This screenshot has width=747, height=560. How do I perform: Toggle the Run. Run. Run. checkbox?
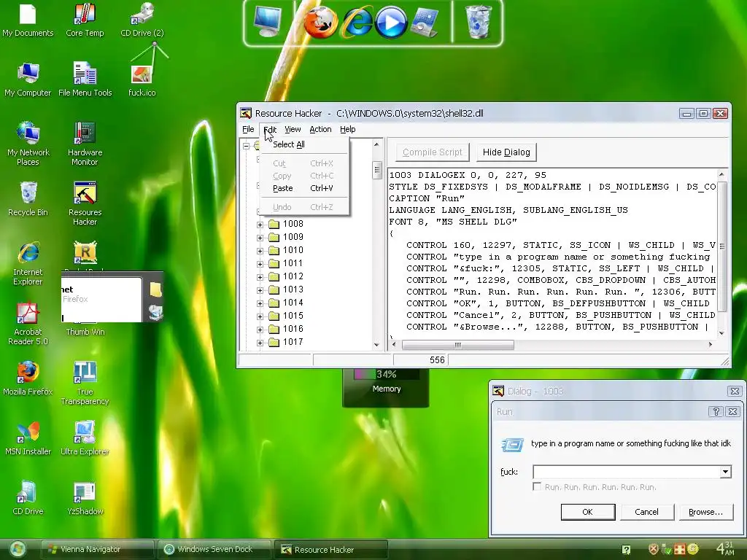537,486
